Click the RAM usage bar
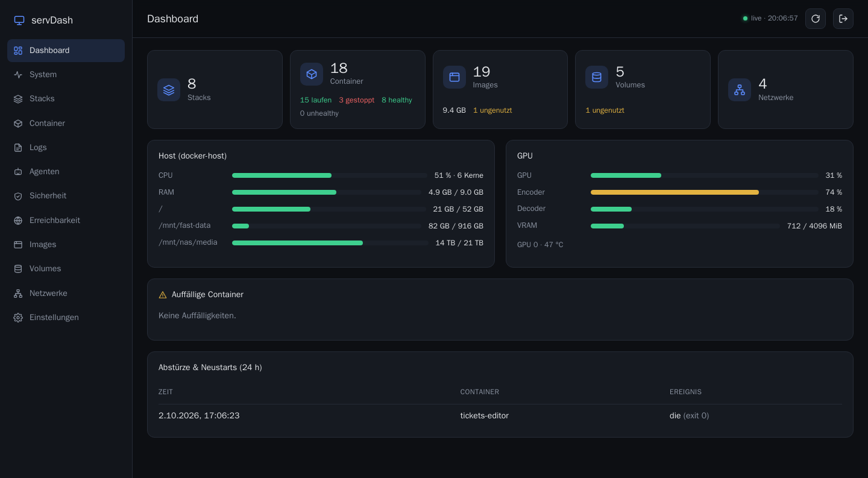The image size is (868, 478). pos(327,192)
